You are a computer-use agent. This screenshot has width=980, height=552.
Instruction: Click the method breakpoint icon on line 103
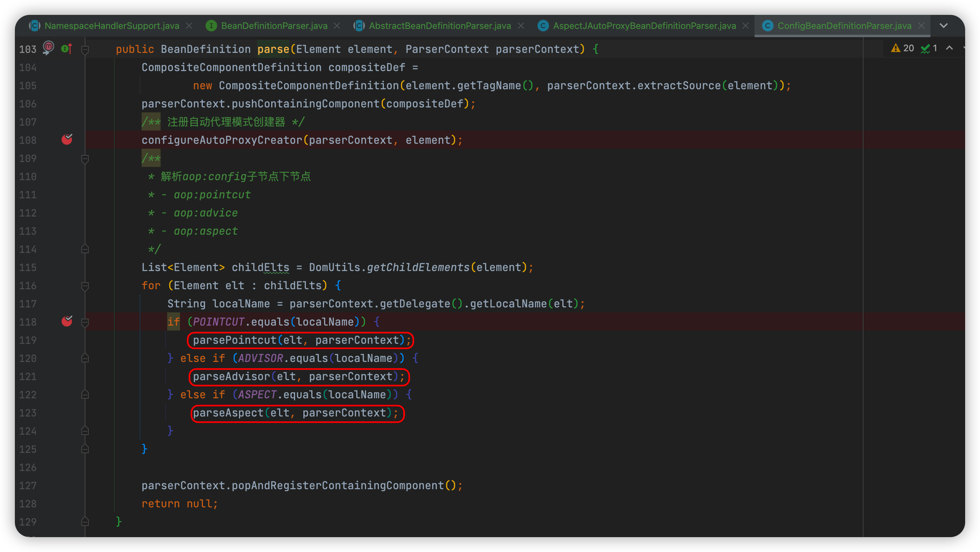(49, 47)
